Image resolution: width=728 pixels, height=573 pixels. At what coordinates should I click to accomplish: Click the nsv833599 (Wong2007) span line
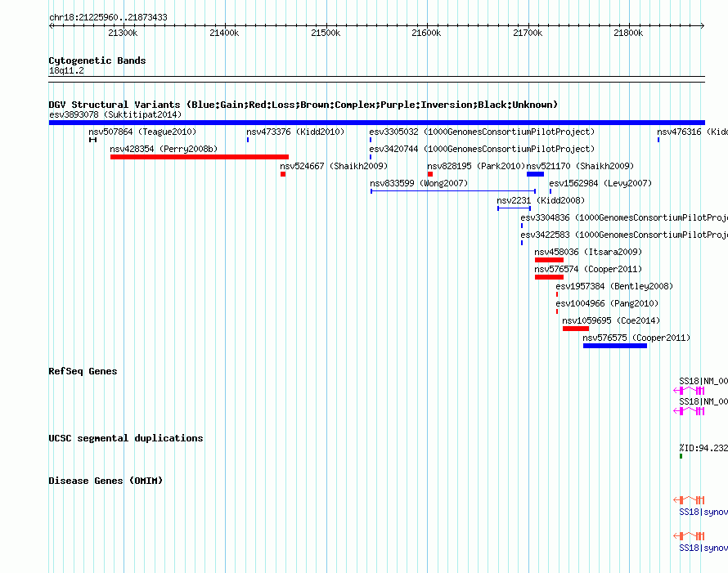click(453, 191)
